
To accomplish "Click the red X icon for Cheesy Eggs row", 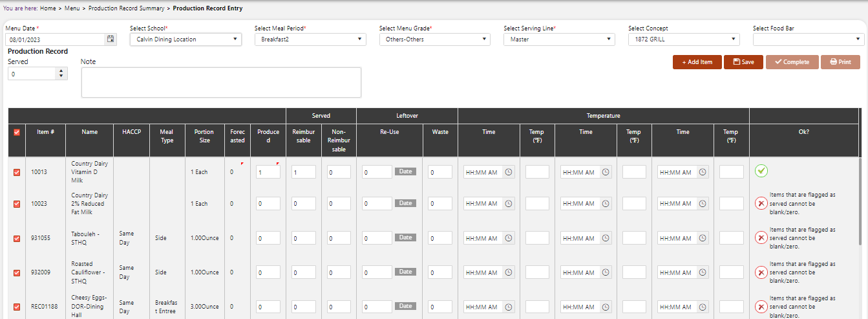I will 761,307.
